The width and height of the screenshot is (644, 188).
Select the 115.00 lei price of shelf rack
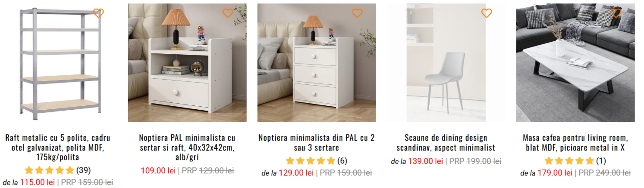pyautogui.click(x=38, y=182)
